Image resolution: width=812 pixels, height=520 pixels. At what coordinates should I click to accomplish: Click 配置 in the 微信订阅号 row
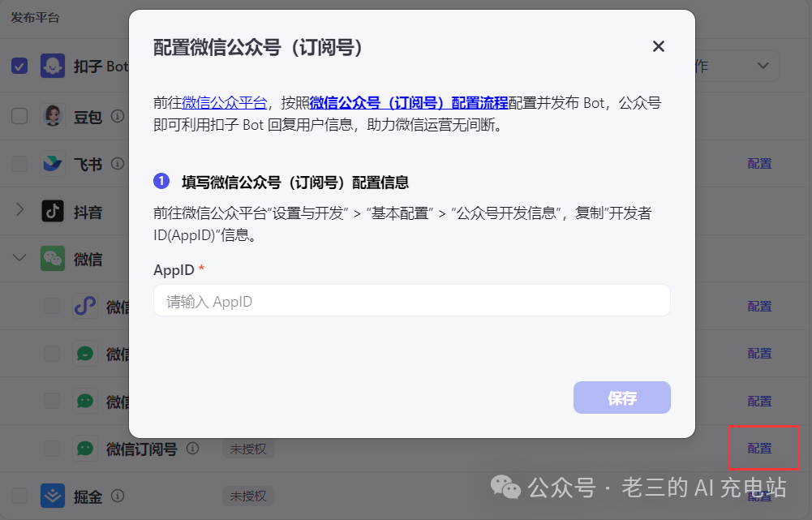[x=760, y=449]
